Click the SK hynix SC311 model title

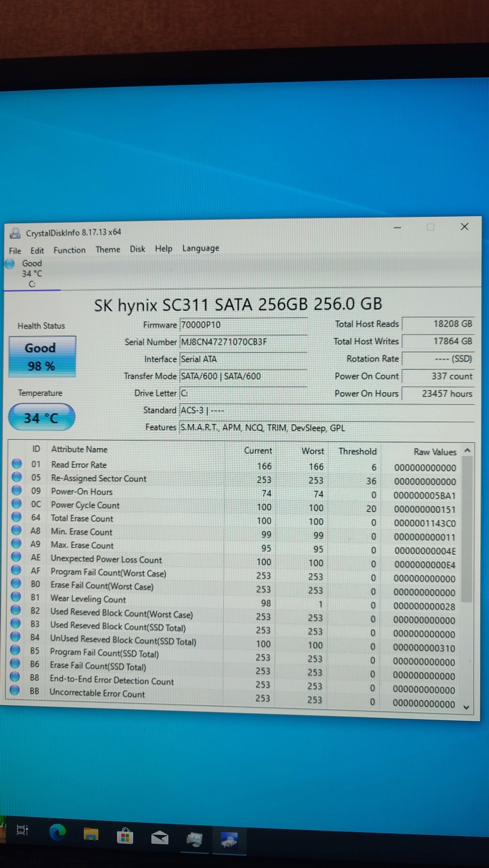click(238, 304)
